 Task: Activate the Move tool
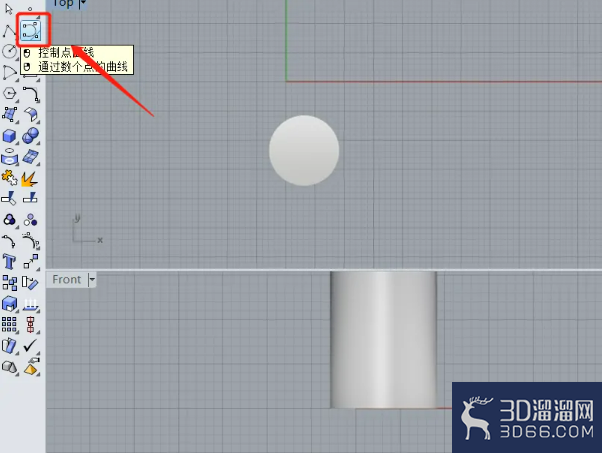(x=31, y=262)
